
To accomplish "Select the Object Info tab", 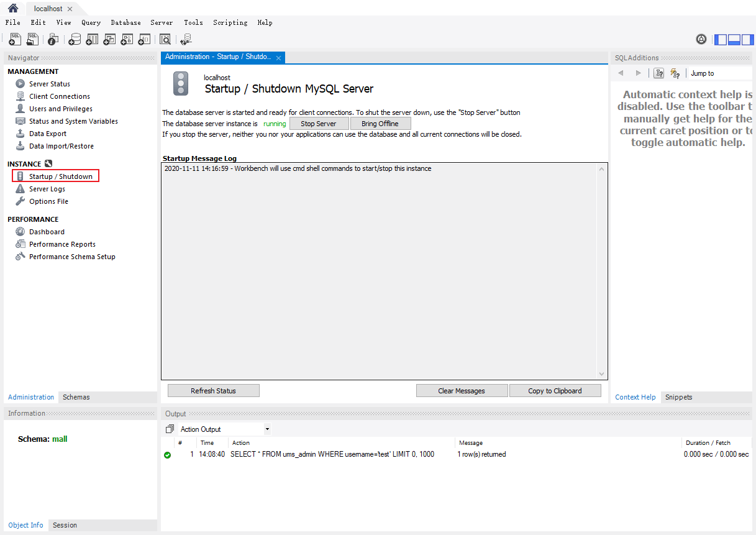I will click(25, 525).
